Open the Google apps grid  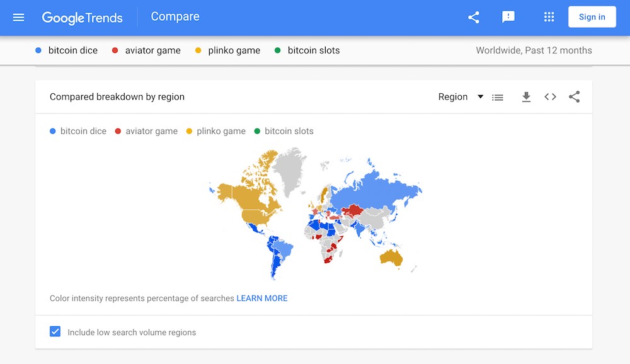(549, 17)
